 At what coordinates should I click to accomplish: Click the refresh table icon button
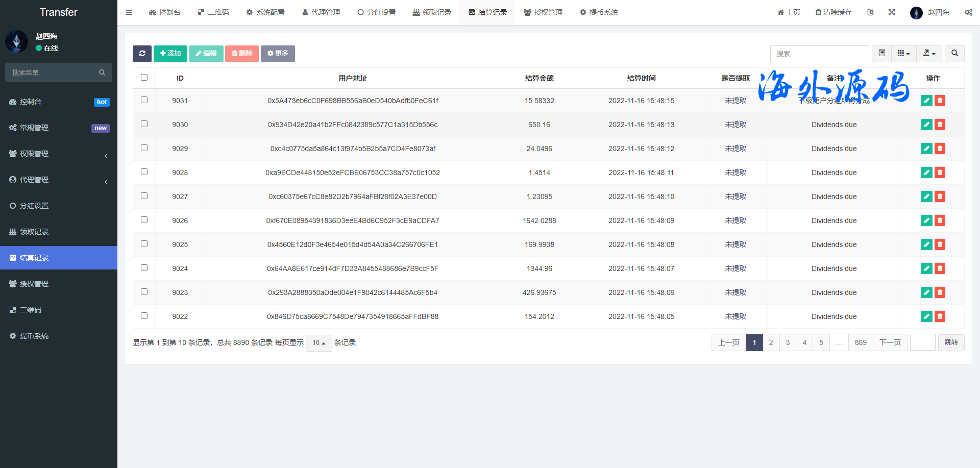142,54
